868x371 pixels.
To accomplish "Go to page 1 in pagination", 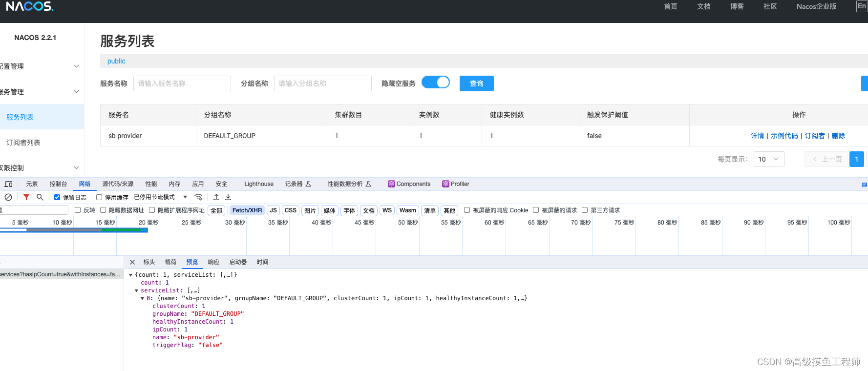I will click(857, 159).
